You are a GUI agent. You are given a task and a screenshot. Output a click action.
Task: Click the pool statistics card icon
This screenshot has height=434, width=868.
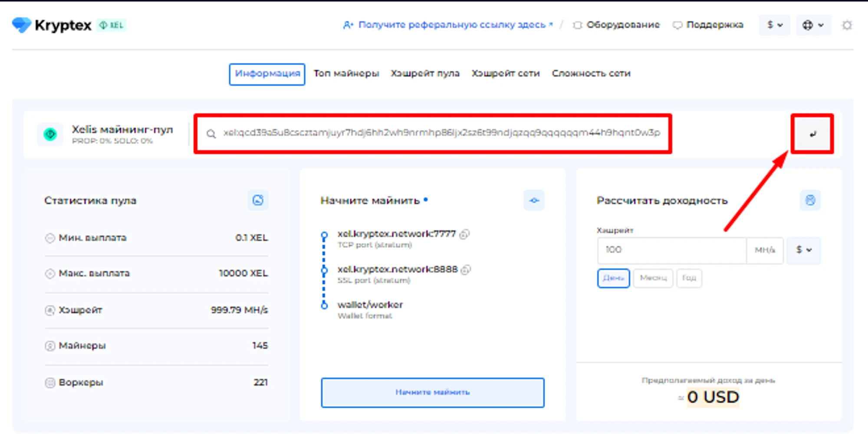pos(258,201)
